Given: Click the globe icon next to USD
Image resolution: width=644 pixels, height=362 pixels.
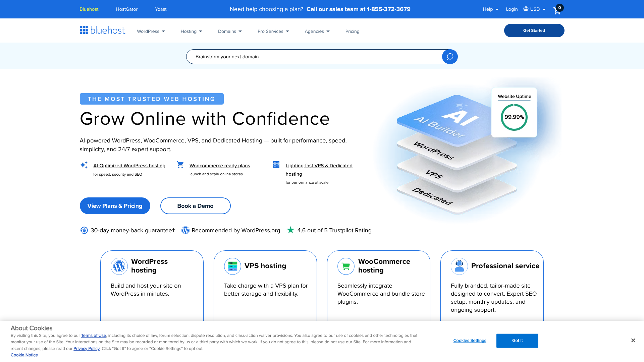Looking at the screenshot, I should (x=526, y=9).
